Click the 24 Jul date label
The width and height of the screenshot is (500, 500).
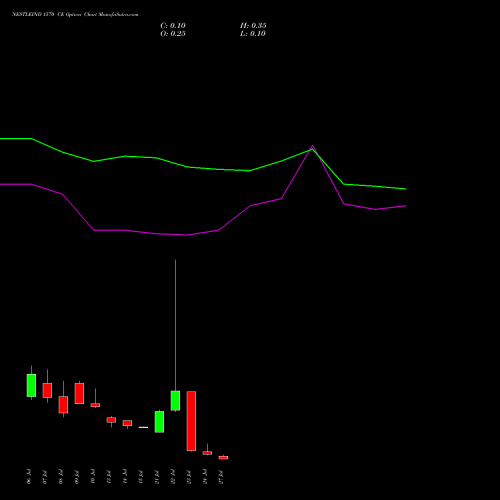(205, 477)
